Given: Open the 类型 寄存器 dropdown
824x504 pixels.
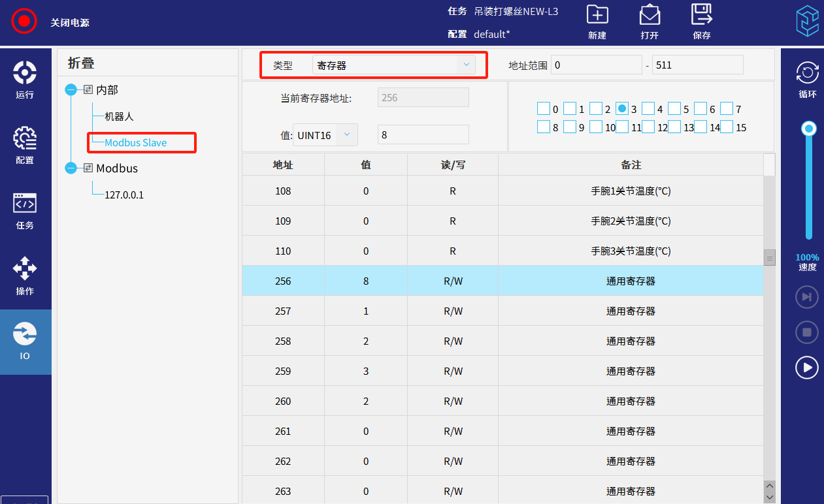Looking at the screenshot, I should 393,65.
